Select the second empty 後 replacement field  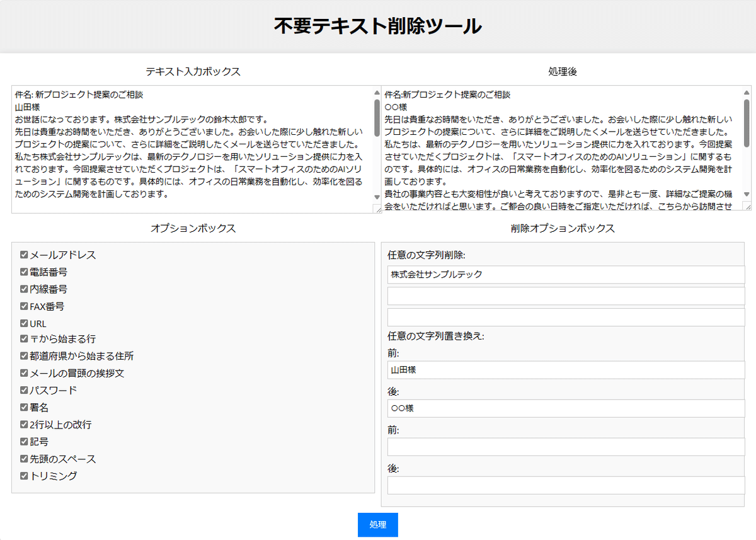click(x=566, y=485)
